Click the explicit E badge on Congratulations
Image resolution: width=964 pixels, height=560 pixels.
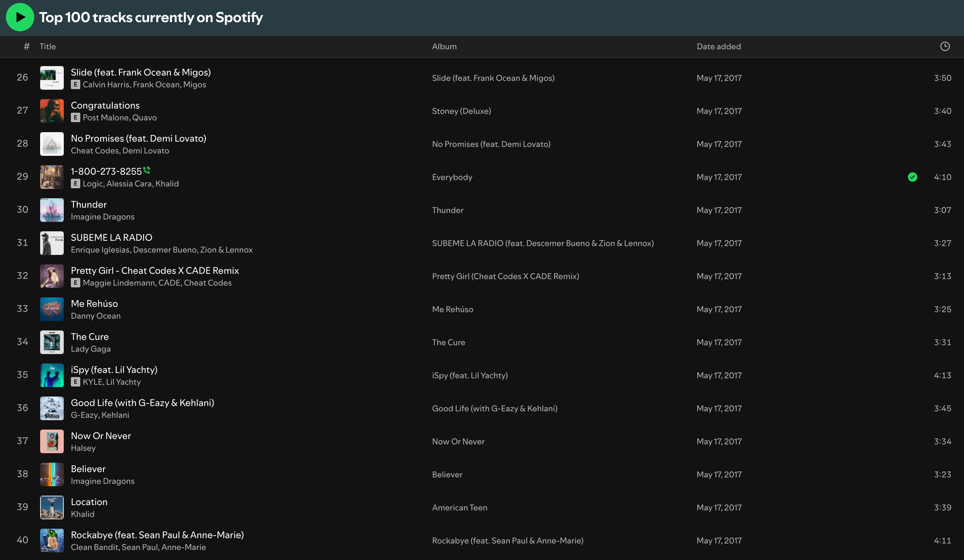point(75,118)
